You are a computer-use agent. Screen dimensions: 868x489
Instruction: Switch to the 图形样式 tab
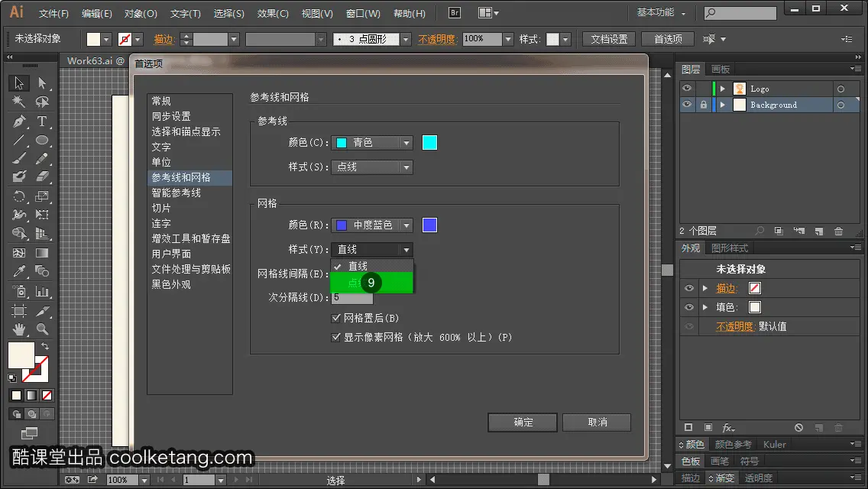click(x=730, y=248)
